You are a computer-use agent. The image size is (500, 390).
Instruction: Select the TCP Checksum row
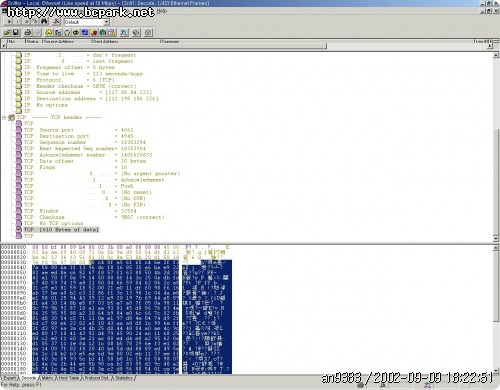coord(94,217)
